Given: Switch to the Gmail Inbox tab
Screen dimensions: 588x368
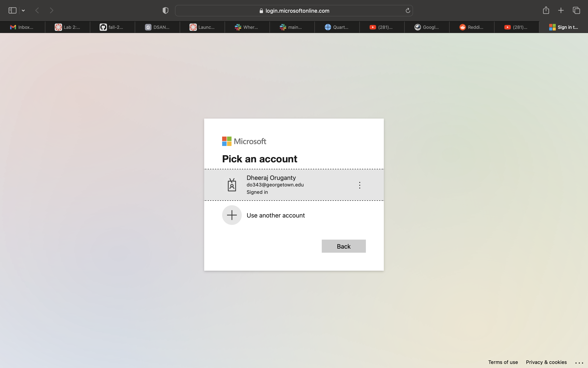Looking at the screenshot, I should pyautogui.click(x=22, y=27).
